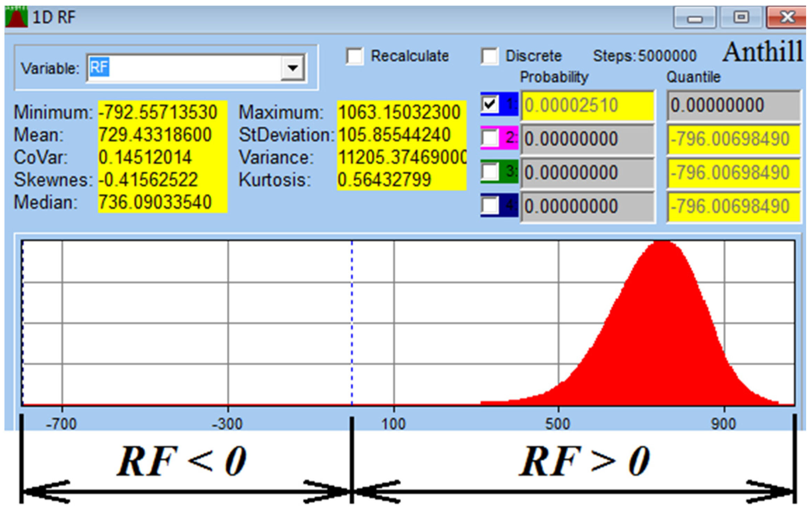812x513 pixels.
Task: Click the RF variable combo box field
Action: (x=184, y=68)
